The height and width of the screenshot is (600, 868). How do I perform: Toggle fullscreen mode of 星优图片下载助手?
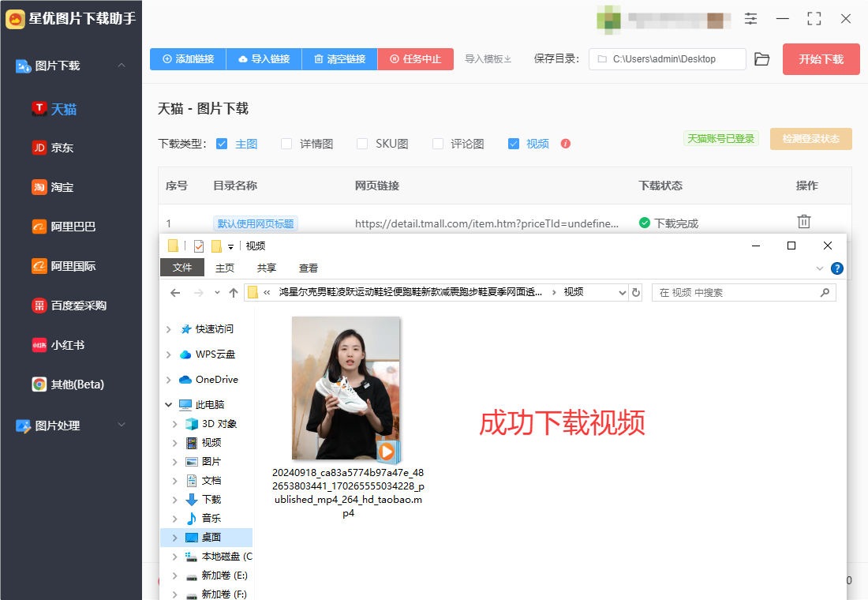814,19
